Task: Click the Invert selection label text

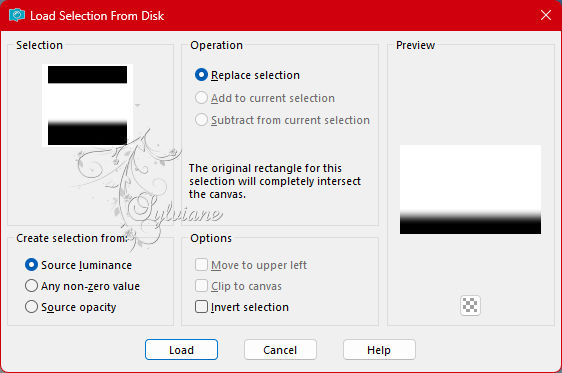Action: pos(250,307)
